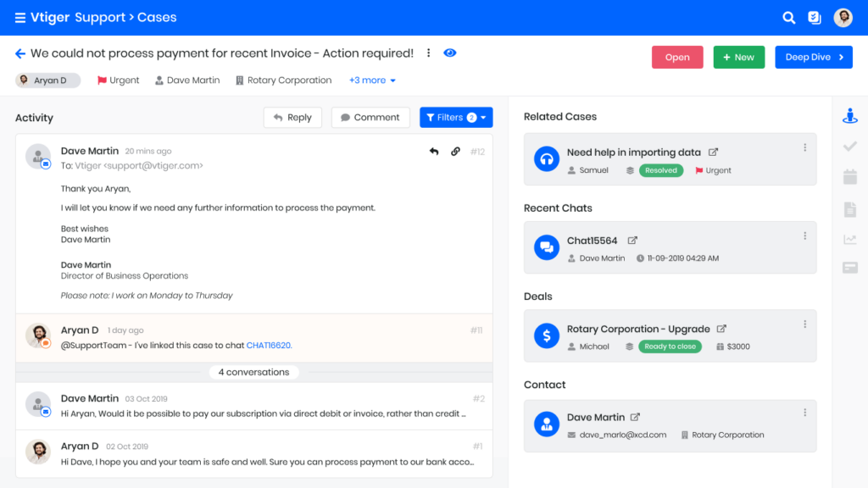
Task: Copy the link for conversation #12
Action: tap(455, 150)
